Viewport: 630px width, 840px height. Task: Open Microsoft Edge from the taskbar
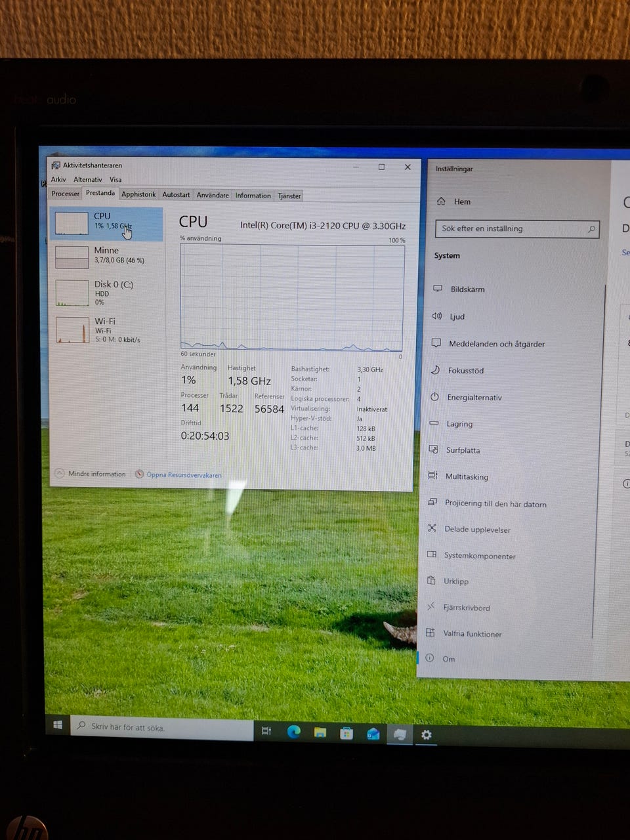[x=293, y=732]
